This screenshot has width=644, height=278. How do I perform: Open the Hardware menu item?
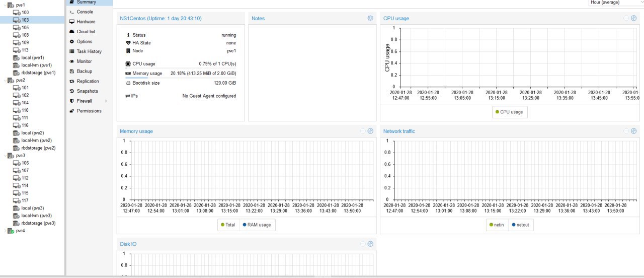[x=90, y=22]
